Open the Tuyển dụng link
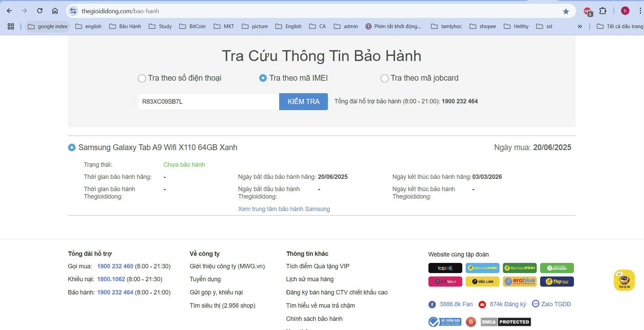The height and width of the screenshot is (330, 644). pyautogui.click(x=205, y=279)
